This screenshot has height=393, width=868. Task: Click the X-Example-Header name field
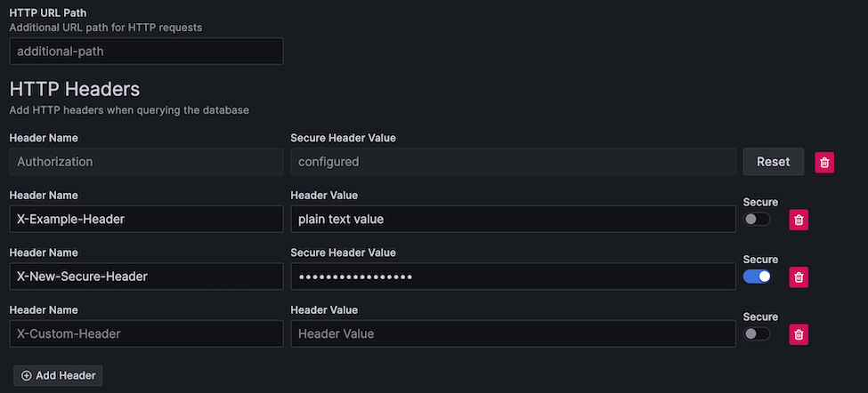coord(146,219)
